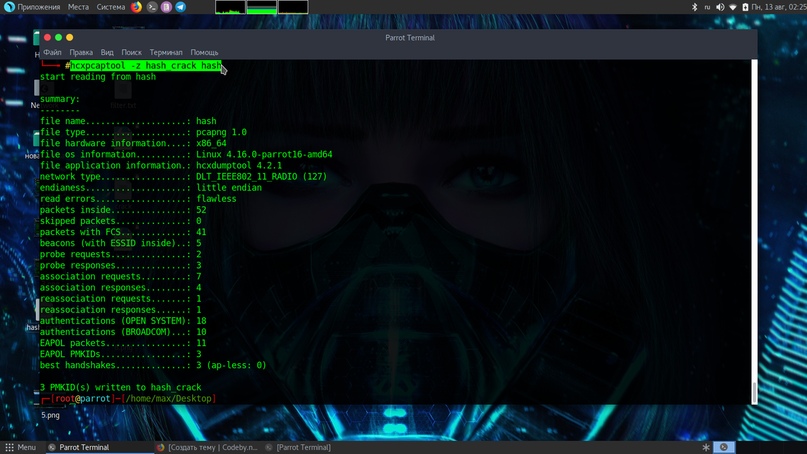The height and width of the screenshot is (454, 807).
Task: Open the Bluetooth tray icon
Action: tap(695, 7)
